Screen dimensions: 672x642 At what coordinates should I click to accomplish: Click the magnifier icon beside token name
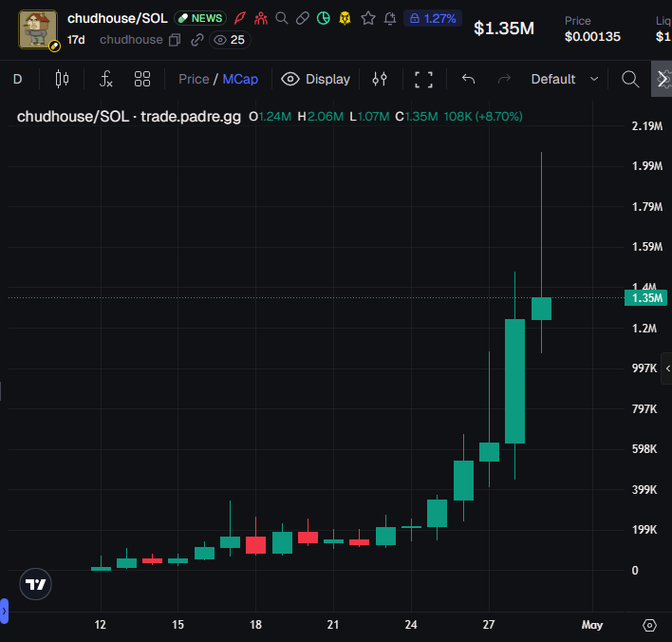click(x=282, y=18)
